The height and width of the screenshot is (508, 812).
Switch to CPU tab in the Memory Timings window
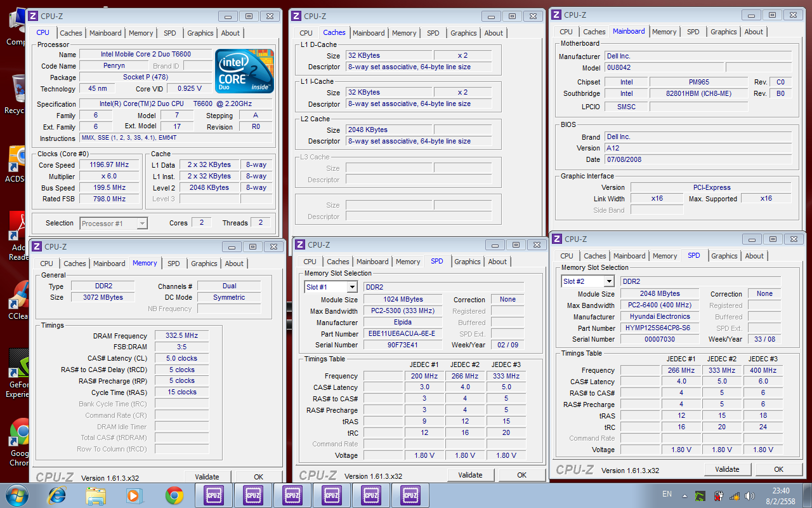[x=47, y=264]
